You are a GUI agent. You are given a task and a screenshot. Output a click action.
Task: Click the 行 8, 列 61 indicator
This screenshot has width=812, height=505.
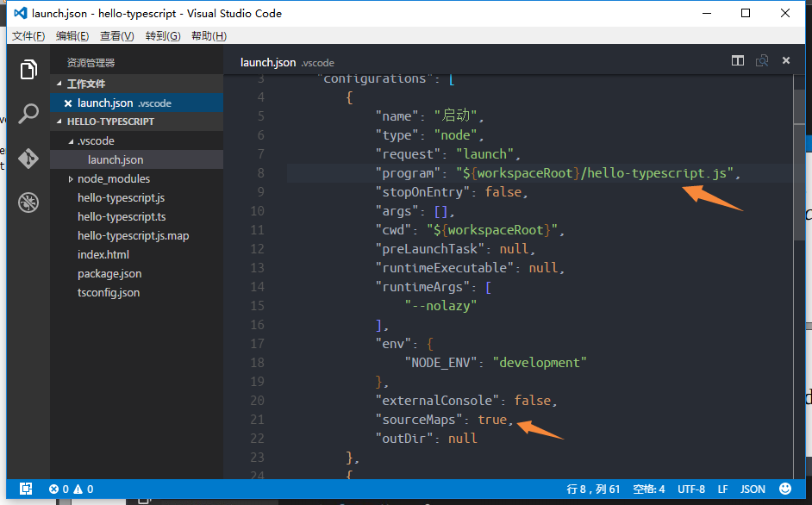pyautogui.click(x=593, y=489)
